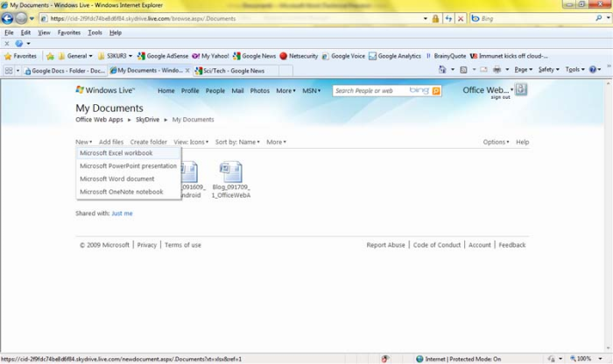The height and width of the screenshot is (364, 613).
Task: Open the Page dropdown menu
Action: (523, 69)
